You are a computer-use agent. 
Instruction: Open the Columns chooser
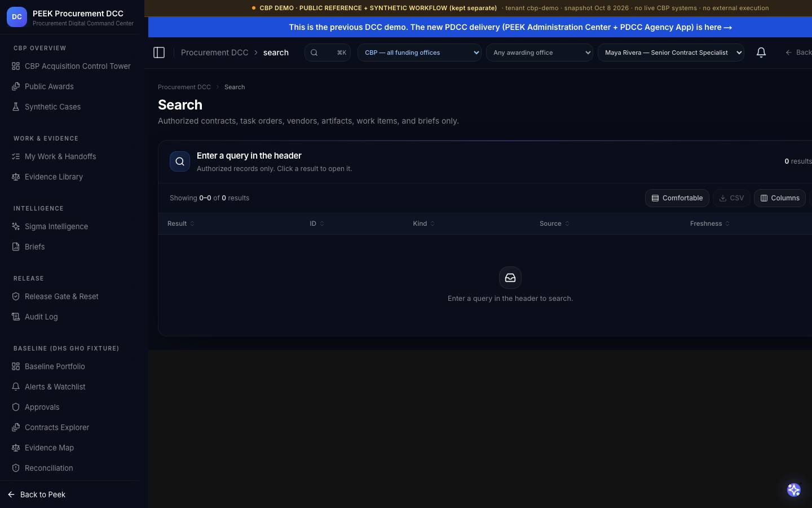coord(780,198)
